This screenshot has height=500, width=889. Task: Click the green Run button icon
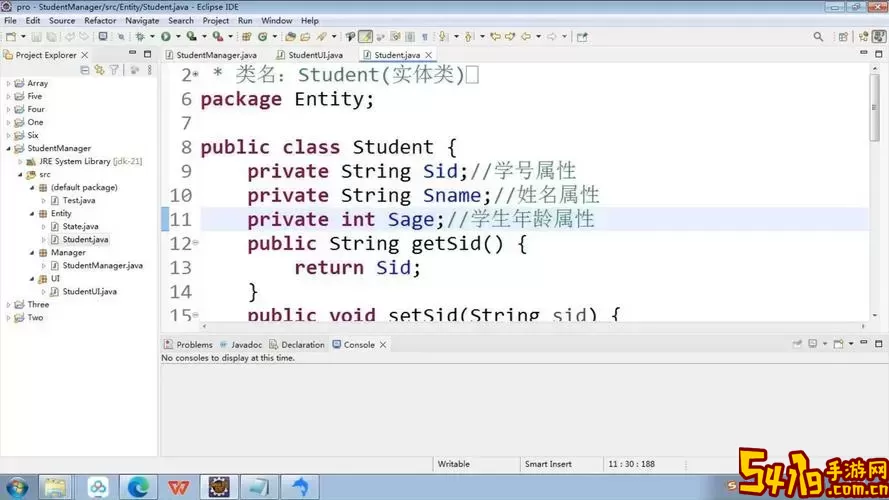[166, 37]
